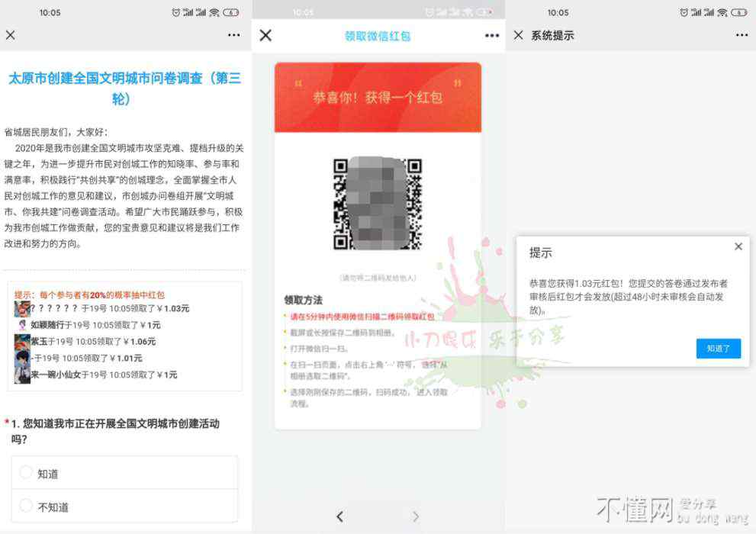Tap the 紫玉 ¥1.06元 record row
Image resolution: width=756 pixels, height=534 pixels.
click(85, 342)
